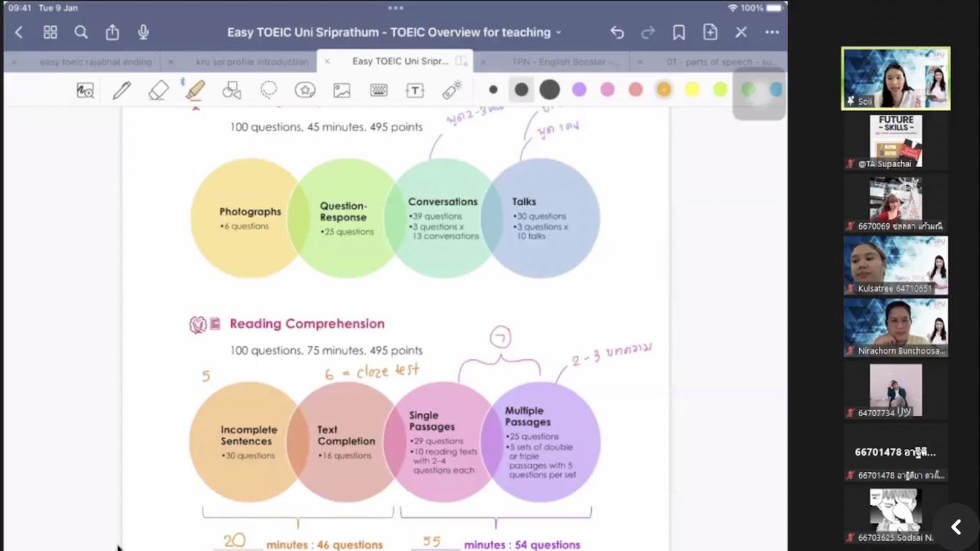Choose the thickest pen stroke size

[x=550, y=90]
